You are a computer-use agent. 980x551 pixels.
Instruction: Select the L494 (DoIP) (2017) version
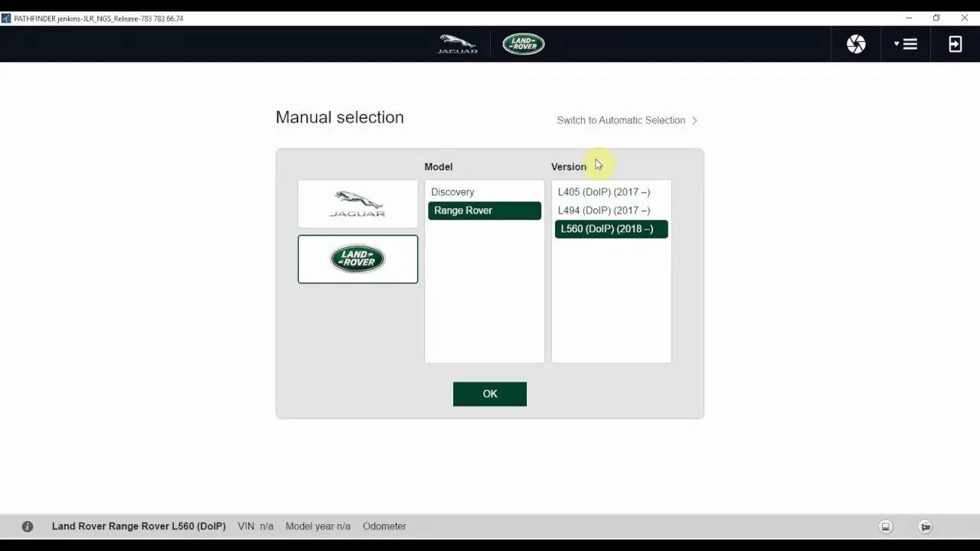605,210
